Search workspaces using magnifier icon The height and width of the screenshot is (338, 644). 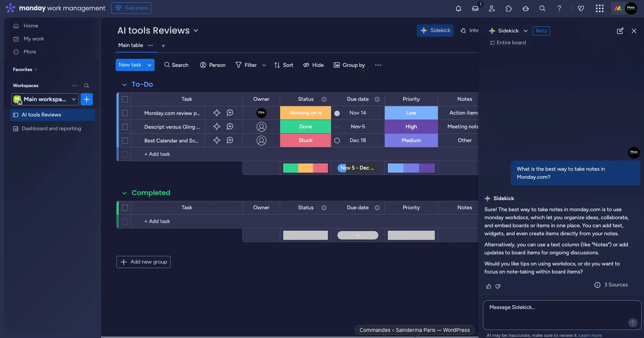(87, 86)
